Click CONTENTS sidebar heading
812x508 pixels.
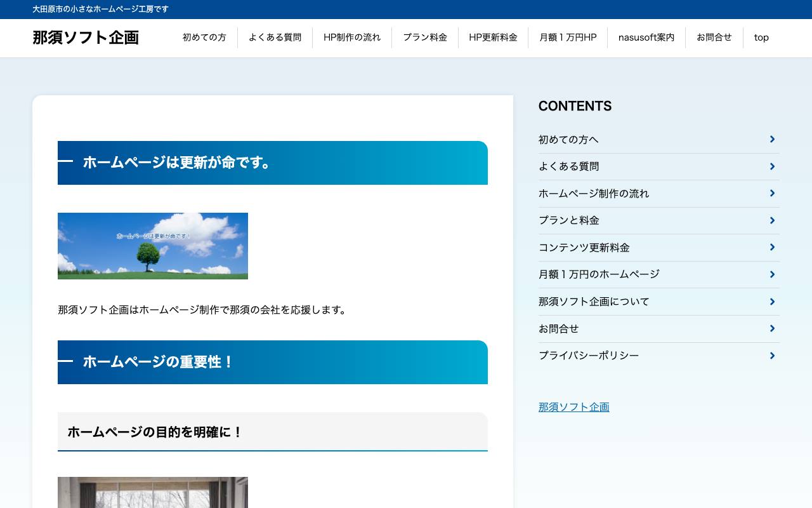pyautogui.click(x=575, y=106)
